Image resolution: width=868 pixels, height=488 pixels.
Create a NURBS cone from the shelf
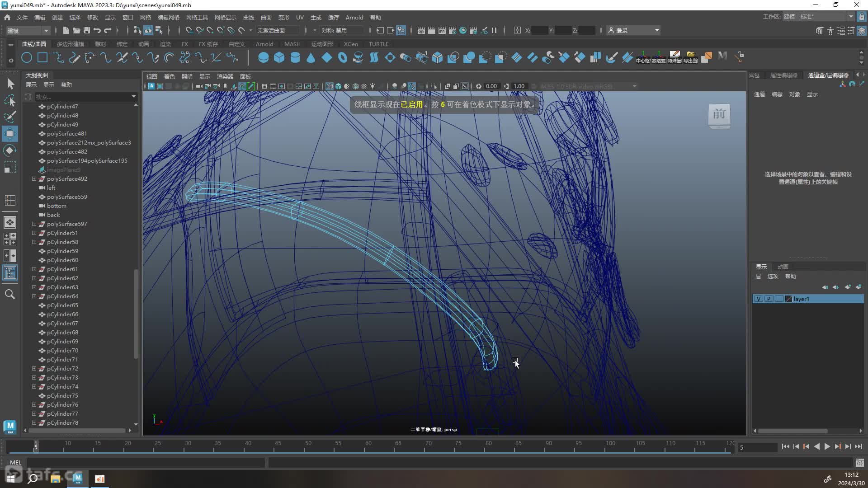click(311, 58)
